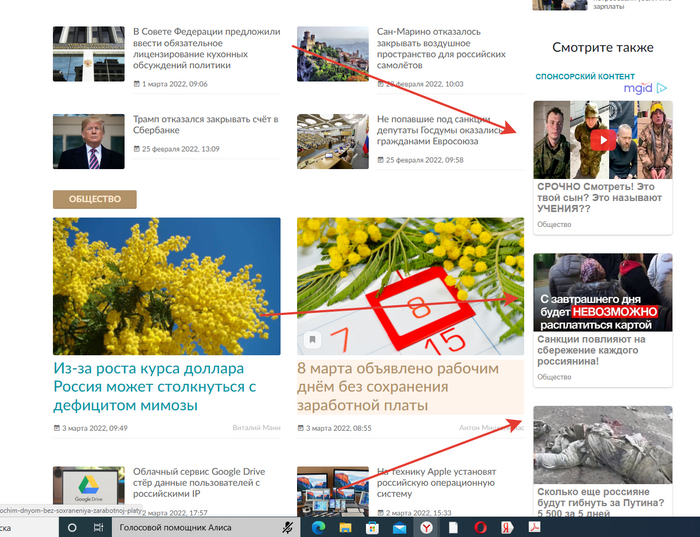Open the blank document taskbar icon
Screen dimensions: 700x537
[x=453, y=528]
